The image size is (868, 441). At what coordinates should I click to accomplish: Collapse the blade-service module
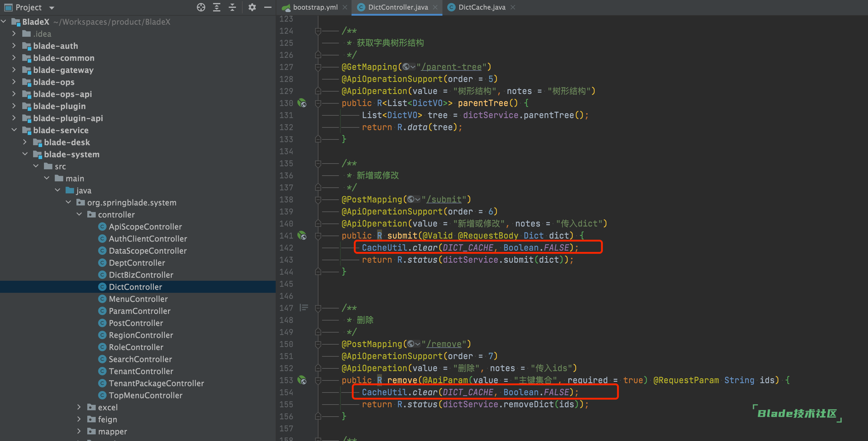tap(14, 130)
